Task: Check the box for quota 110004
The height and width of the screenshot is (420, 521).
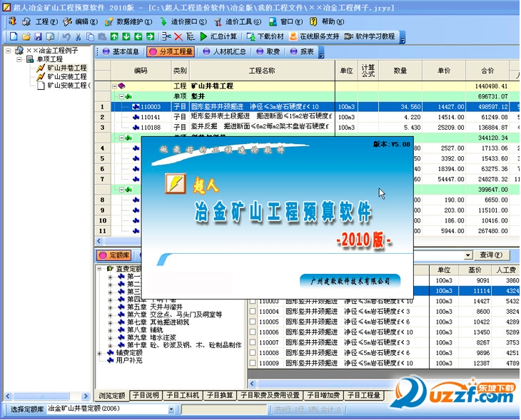Action: coord(253,312)
